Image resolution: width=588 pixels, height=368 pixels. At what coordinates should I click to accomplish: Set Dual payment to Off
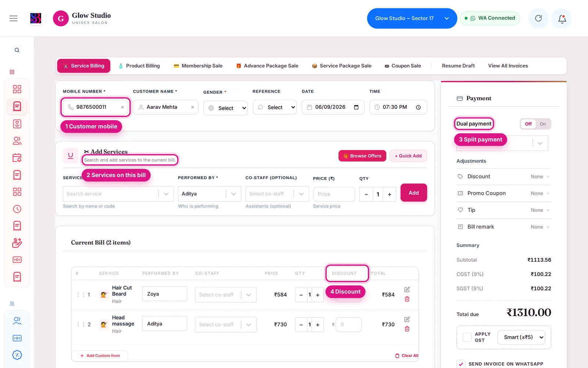coord(528,124)
